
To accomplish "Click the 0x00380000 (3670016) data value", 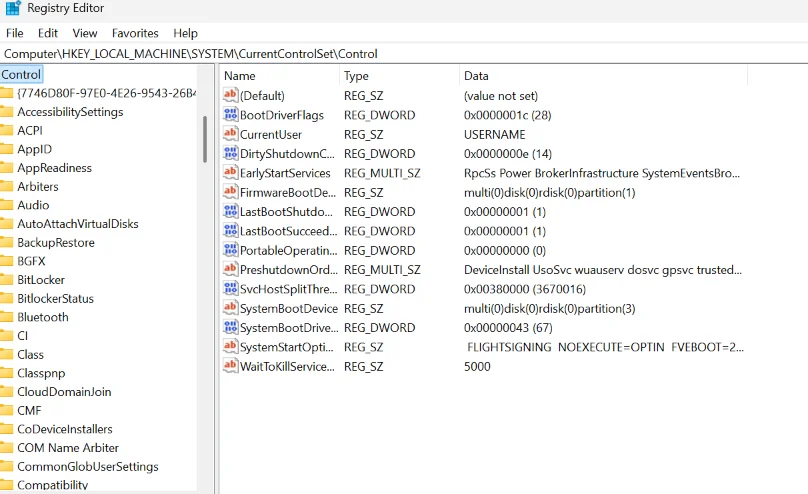I will pyautogui.click(x=525, y=289).
